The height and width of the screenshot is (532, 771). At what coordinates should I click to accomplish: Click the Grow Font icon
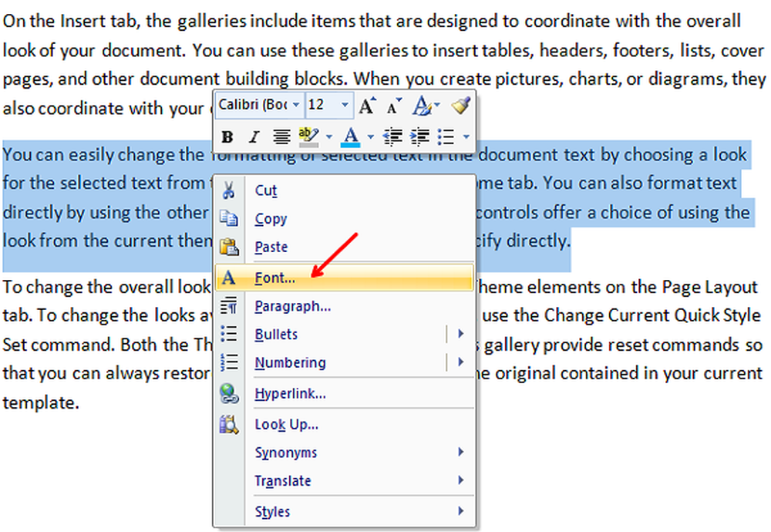coord(368,105)
